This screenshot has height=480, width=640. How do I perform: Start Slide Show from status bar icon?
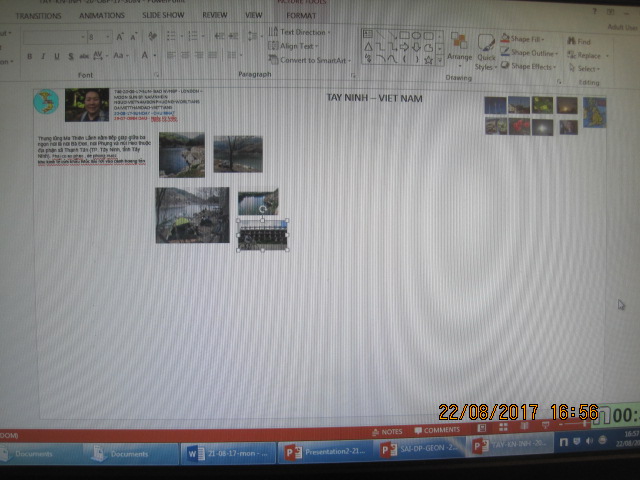(545, 425)
